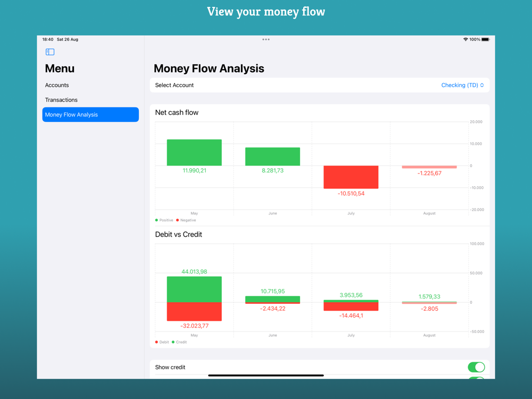Click the 44.013,98 credit label
The width and height of the screenshot is (532, 399).
coord(194,272)
